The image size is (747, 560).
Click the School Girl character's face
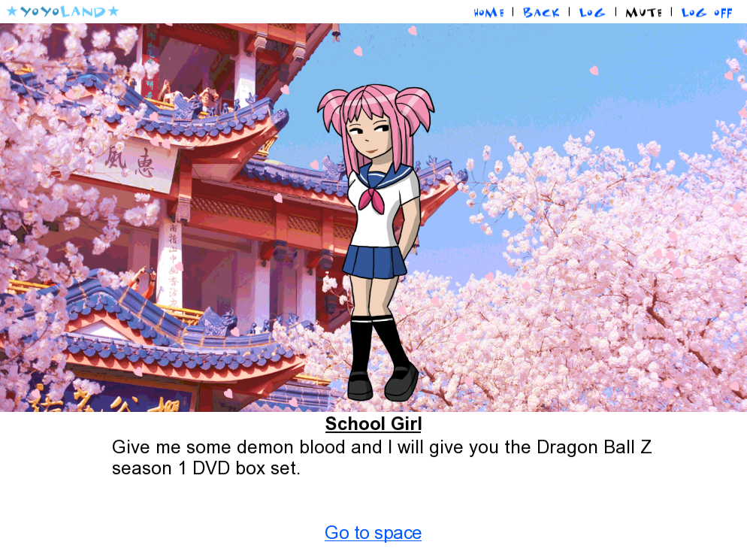tap(368, 136)
